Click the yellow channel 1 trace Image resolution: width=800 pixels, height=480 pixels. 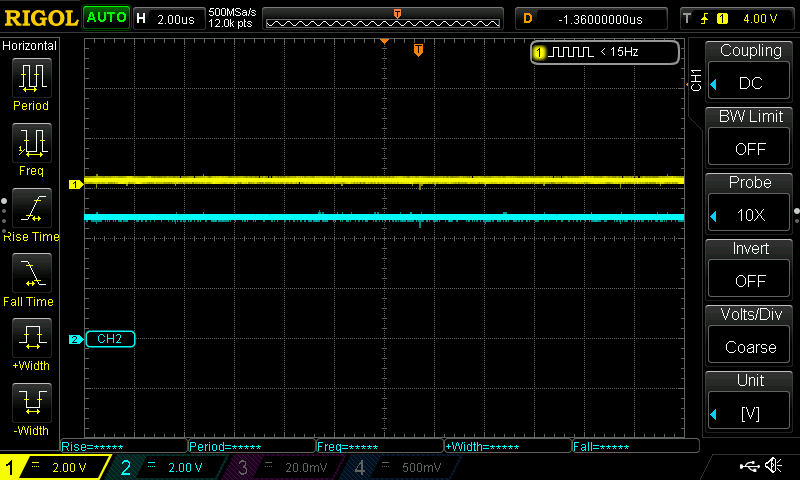[x=384, y=180]
